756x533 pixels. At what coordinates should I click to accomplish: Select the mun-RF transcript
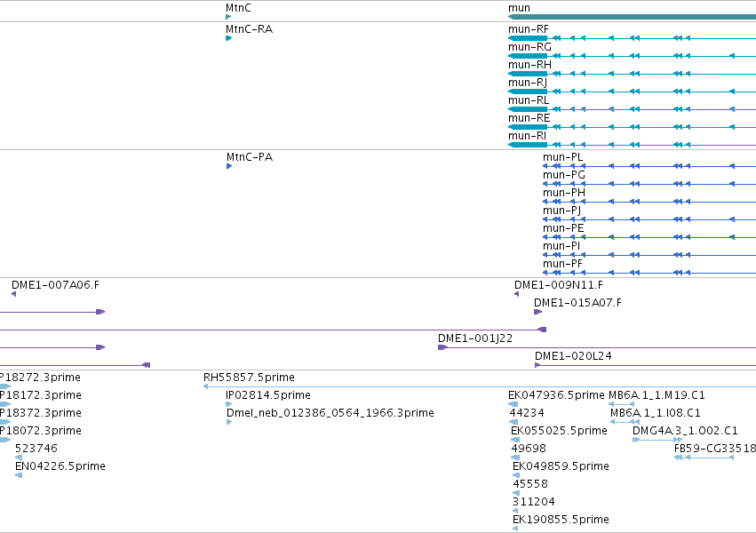633,38
